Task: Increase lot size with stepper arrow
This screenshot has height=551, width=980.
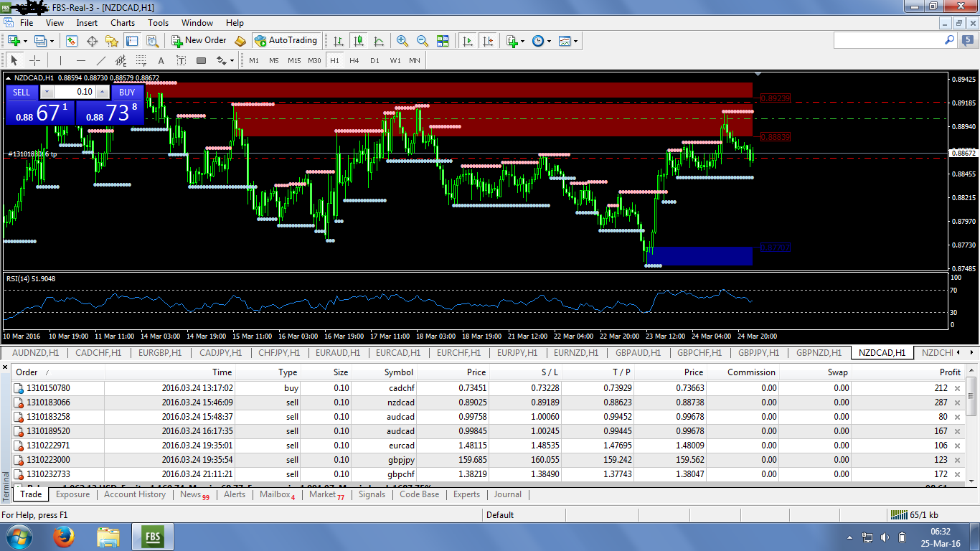Action: pos(103,92)
